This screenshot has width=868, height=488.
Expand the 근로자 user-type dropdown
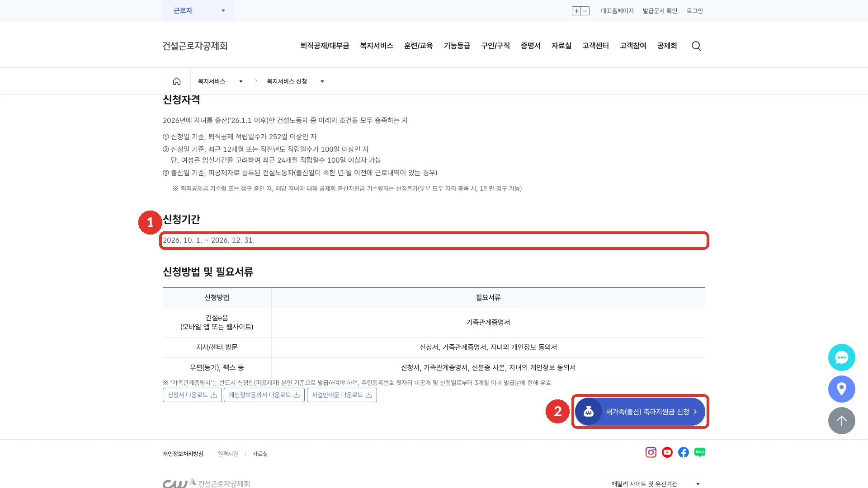point(199,11)
